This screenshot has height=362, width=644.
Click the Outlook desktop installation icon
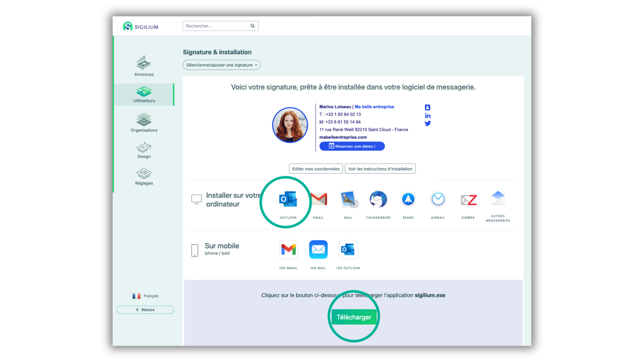click(288, 199)
